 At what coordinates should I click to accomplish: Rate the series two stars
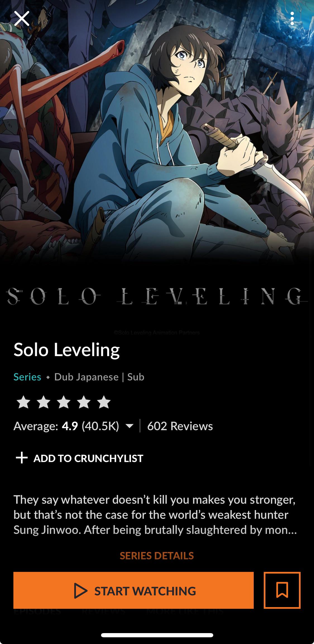click(44, 402)
